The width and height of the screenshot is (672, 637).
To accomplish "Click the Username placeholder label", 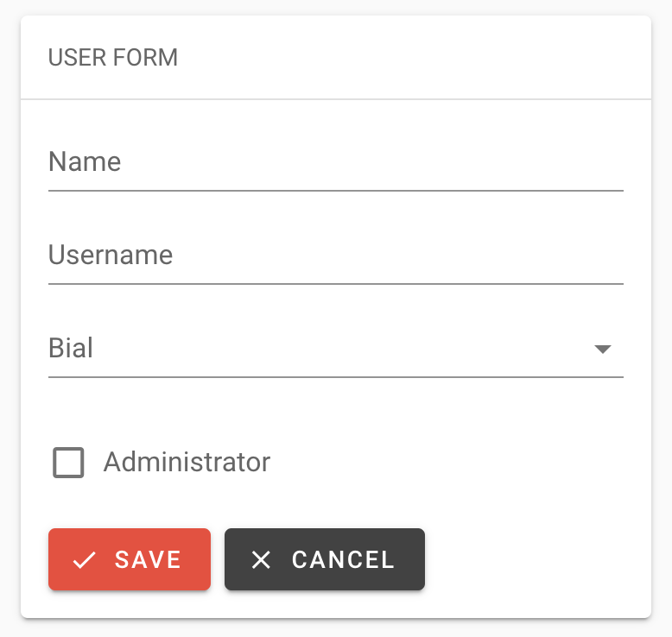I will pyautogui.click(x=111, y=255).
